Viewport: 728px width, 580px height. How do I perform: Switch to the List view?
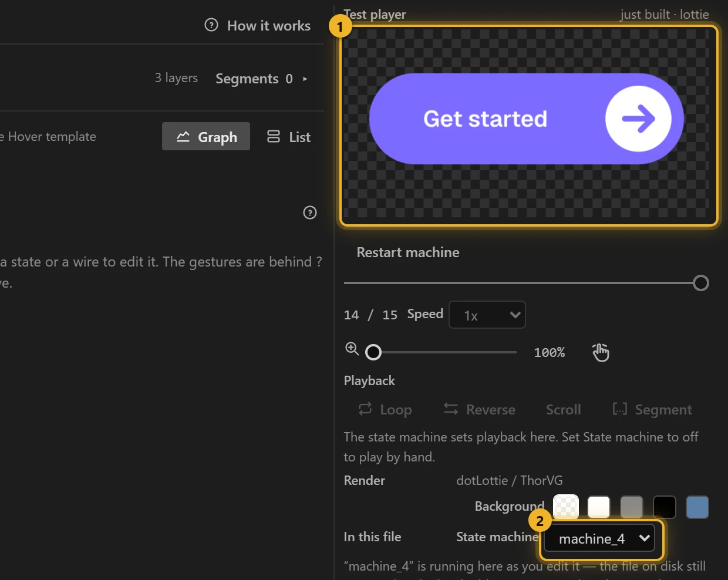point(289,137)
